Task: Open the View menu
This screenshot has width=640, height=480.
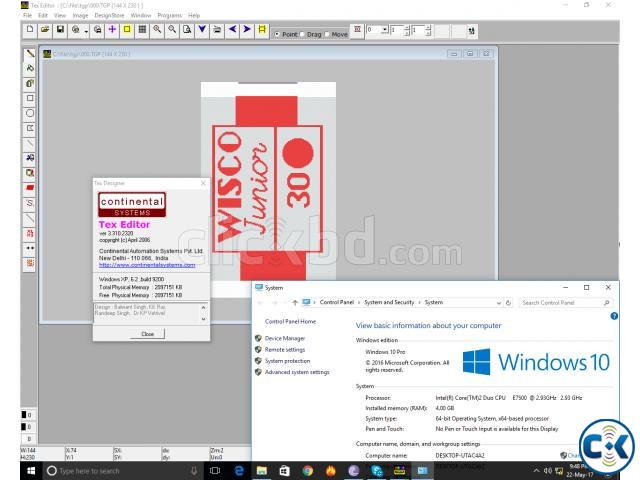Action: 60,16
